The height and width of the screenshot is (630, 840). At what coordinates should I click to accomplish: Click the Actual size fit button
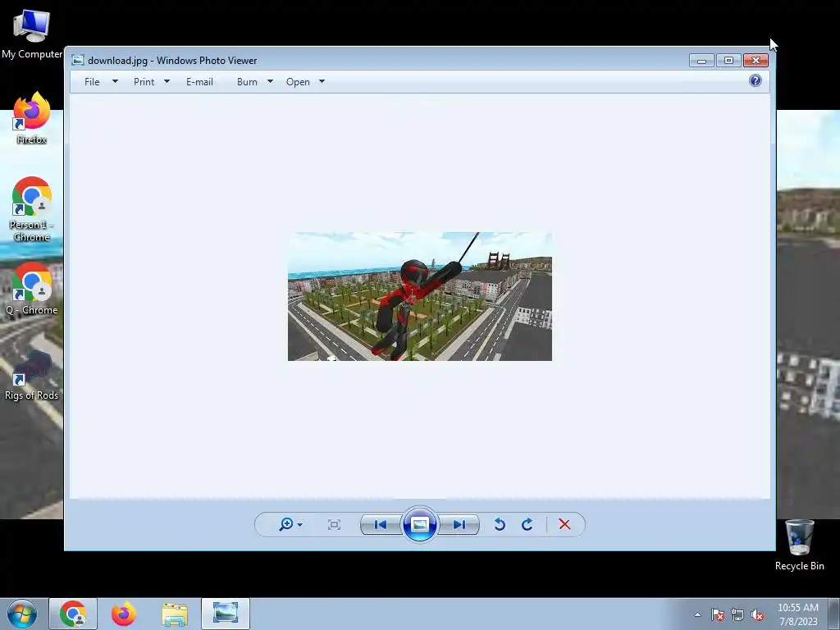335,524
